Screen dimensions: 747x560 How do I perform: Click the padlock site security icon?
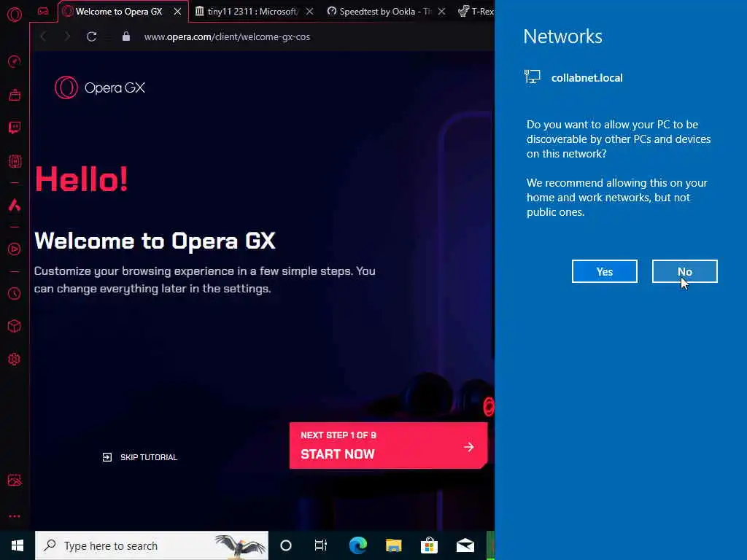(125, 36)
